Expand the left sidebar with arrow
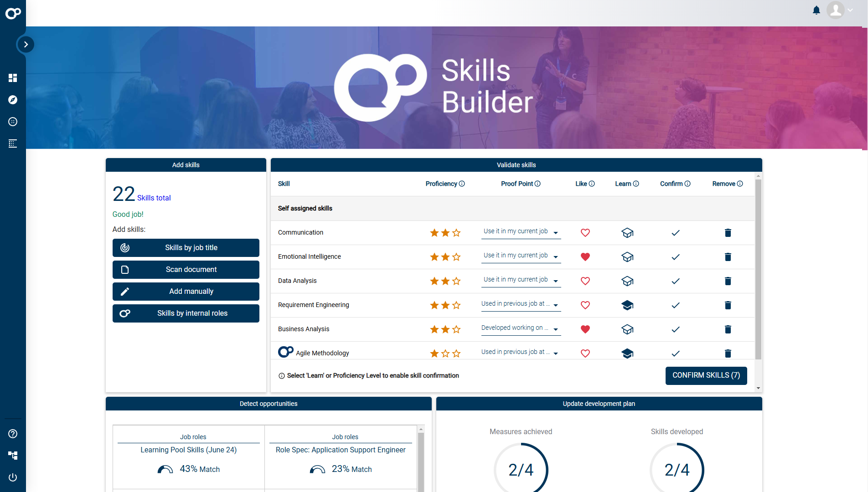The image size is (868, 492). pos(26,44)
